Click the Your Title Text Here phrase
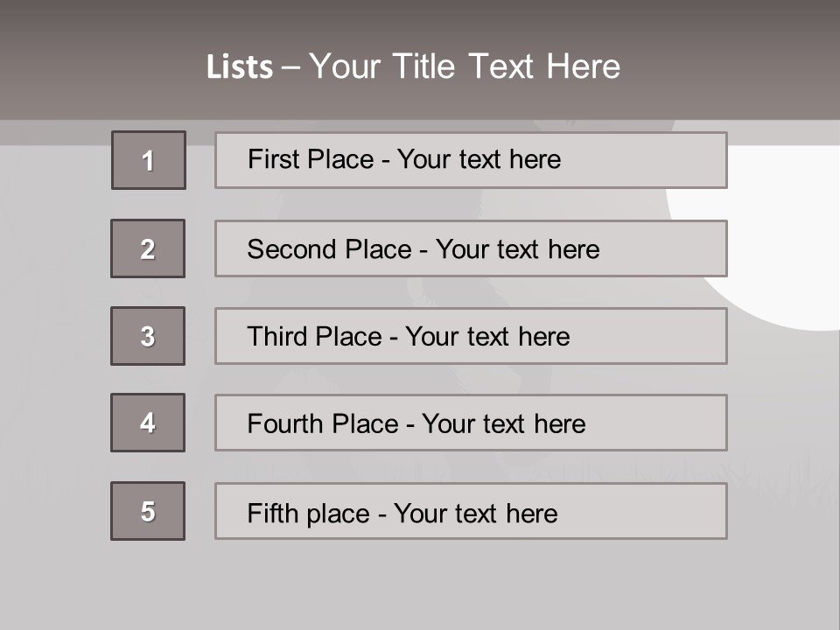The height and width of the screenshot is (630, 840). click(x=465, y=67)
